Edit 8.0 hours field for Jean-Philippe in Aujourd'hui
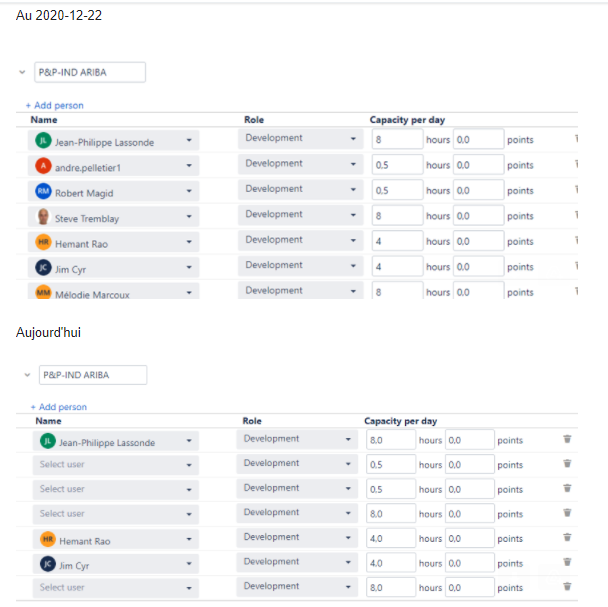The height and width of the screenshot is (607, 608). (391, 440)
